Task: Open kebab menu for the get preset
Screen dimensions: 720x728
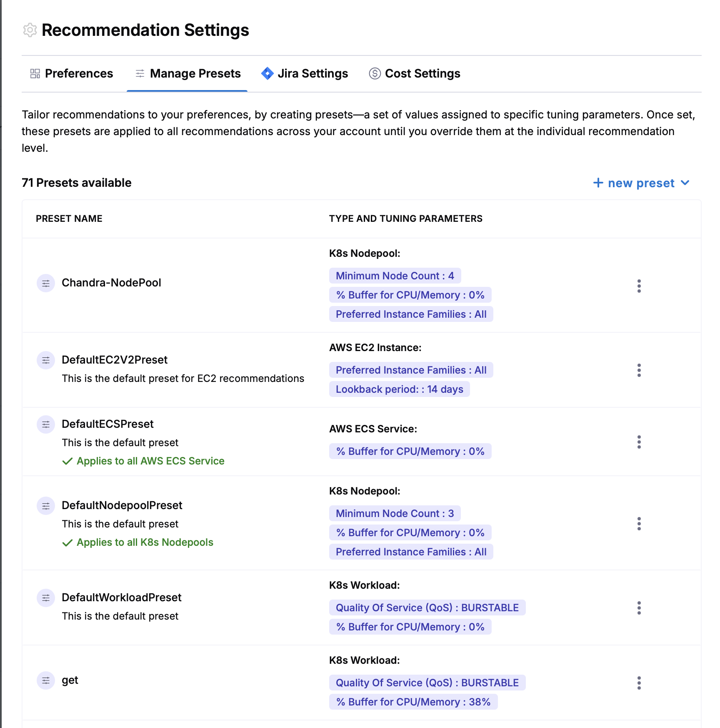Action: coord(639,683)
